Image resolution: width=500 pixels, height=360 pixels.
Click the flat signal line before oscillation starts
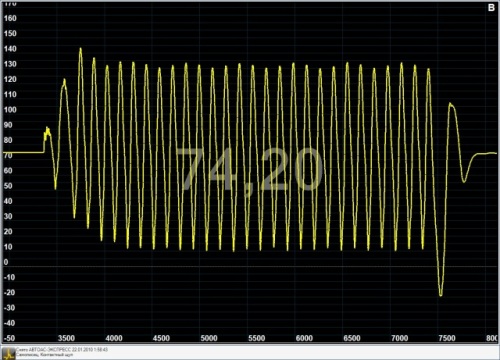23,152
